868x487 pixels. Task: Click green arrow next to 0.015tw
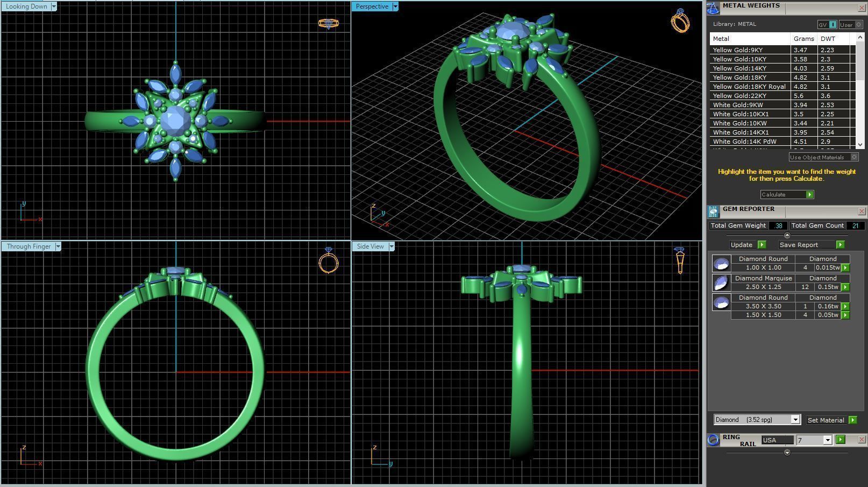tap(845, 267)
